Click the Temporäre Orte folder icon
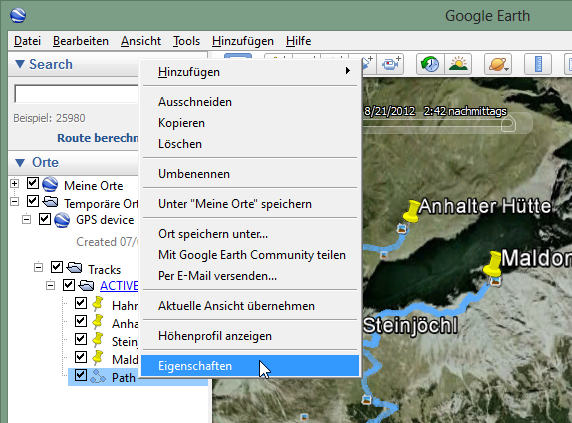Viewport: 572px width, 423px height. coord(50,201)
